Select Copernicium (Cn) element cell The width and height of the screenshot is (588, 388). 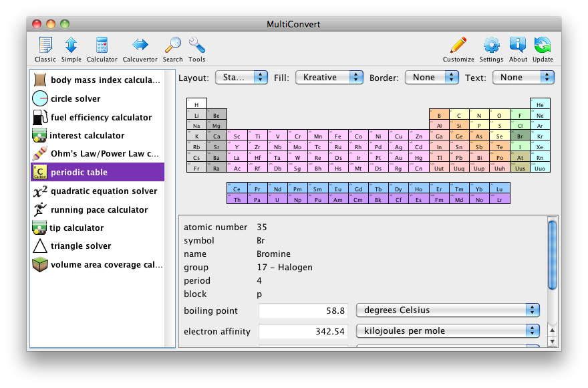tap(419, 167)
